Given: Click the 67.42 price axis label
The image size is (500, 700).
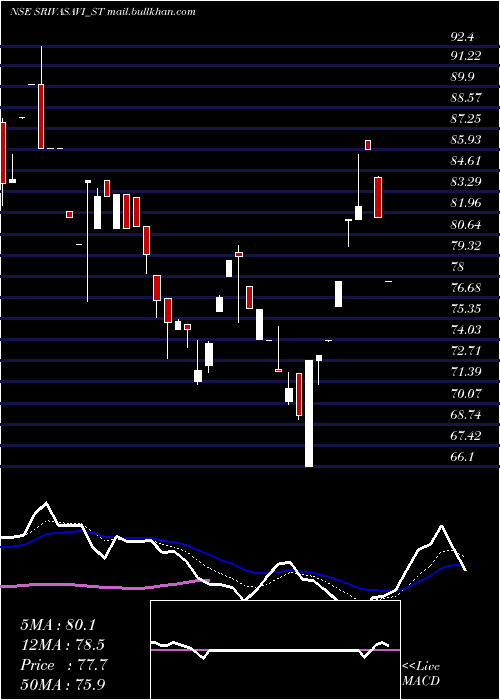Looking at the screenshot, I should tap(466, 436).
